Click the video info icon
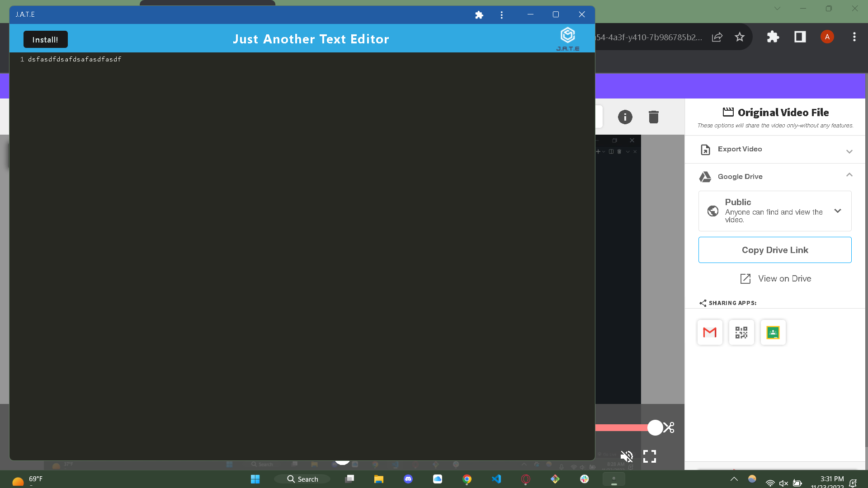868x488 pixels. [x=625, y=117]
